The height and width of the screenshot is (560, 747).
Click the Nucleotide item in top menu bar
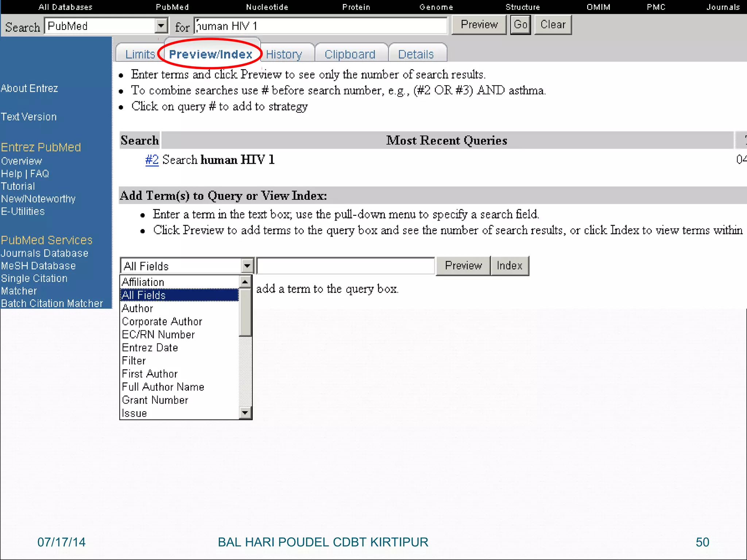(x=267, y=7)
